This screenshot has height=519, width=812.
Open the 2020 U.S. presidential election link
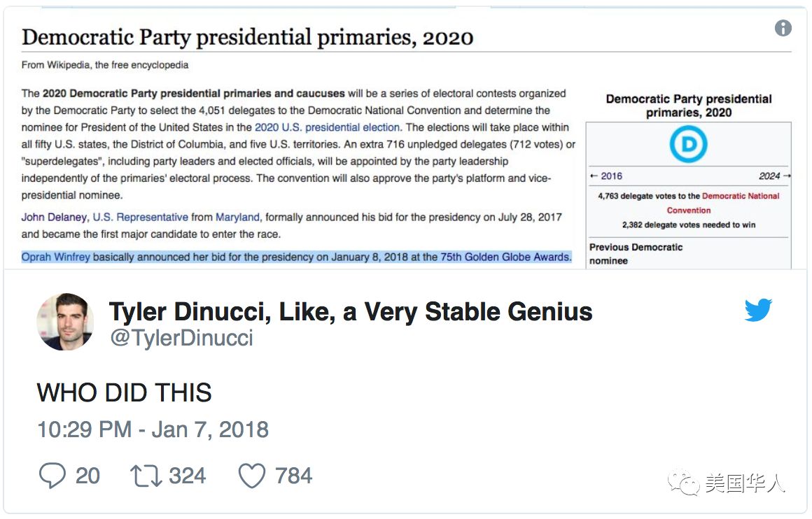click(327, 127)
